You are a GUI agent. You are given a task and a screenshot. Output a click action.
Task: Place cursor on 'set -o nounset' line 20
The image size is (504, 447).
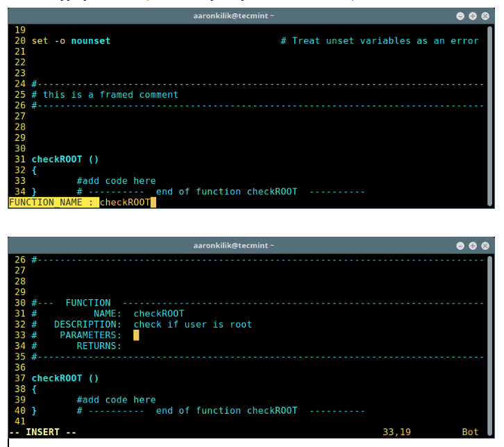pyautogui.click(x=71, y=41)
